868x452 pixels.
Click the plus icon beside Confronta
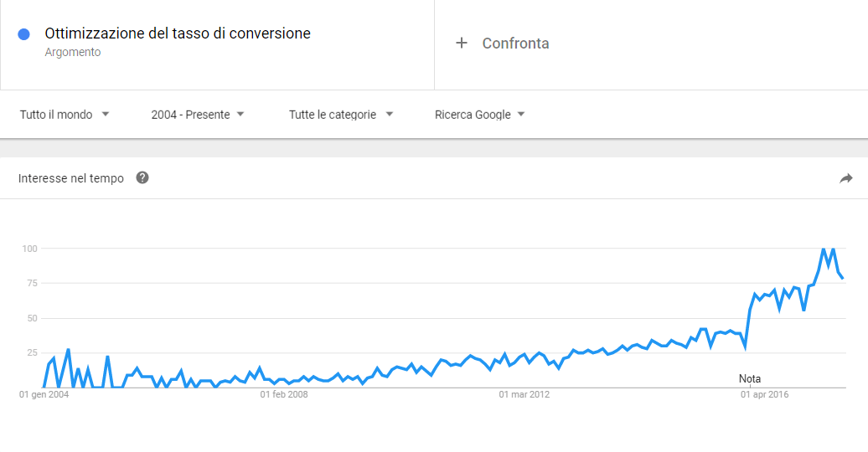pyautogui.click(x=461, y=43)
